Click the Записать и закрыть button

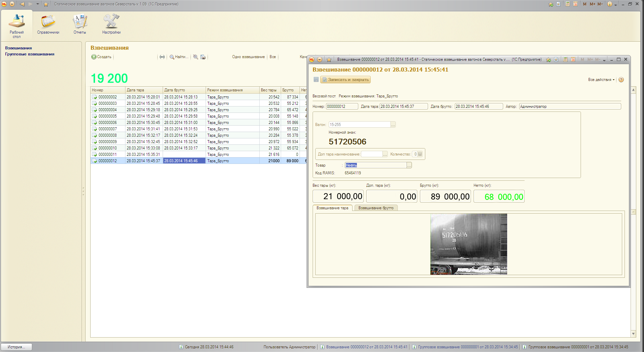[x=345, y=80]
